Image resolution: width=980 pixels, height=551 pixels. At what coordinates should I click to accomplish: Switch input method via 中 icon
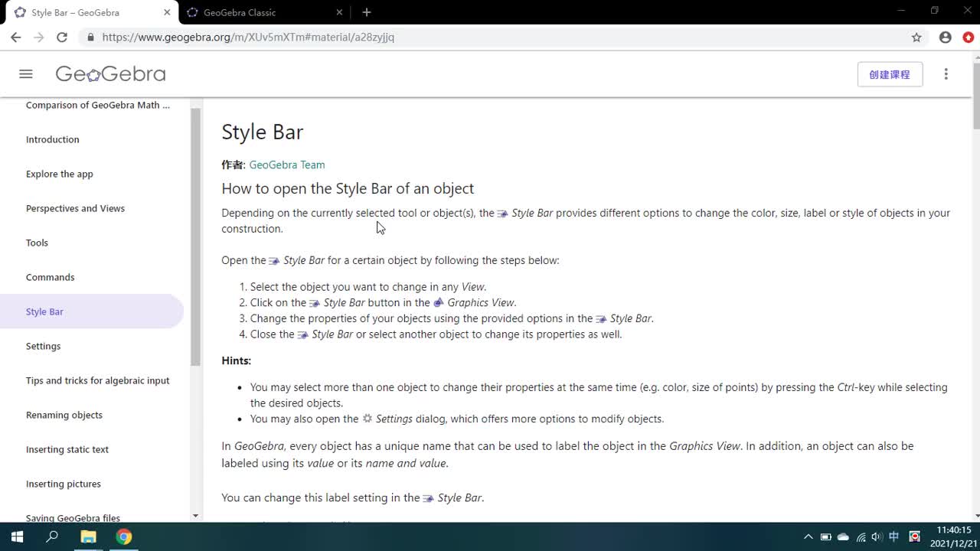(893, 537)
